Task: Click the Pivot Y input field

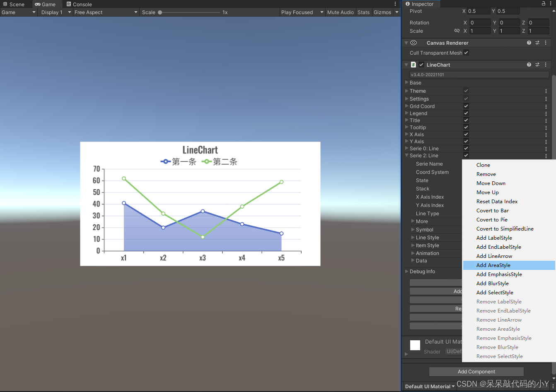Action: click(x=508, y=11)
